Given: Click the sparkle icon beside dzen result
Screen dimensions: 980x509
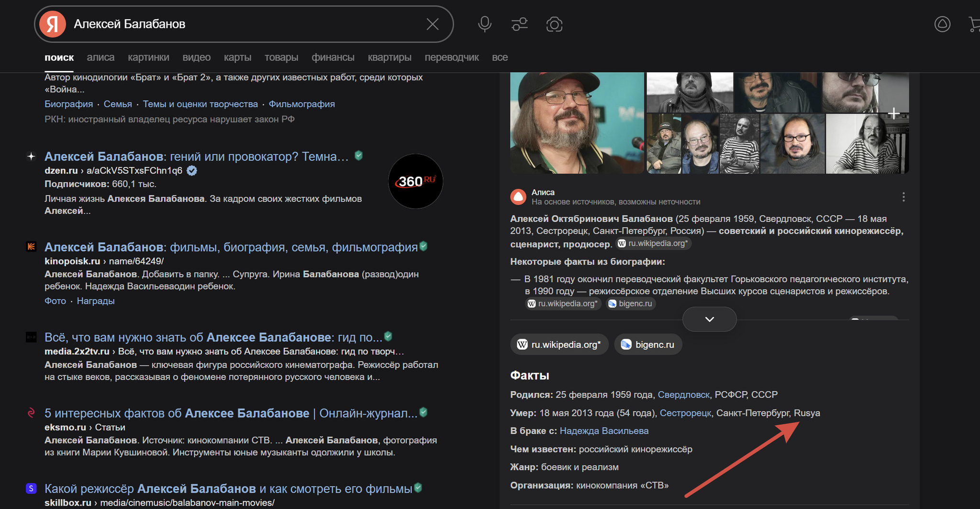Looking at the screenshot, I should (x=31, y=157).
